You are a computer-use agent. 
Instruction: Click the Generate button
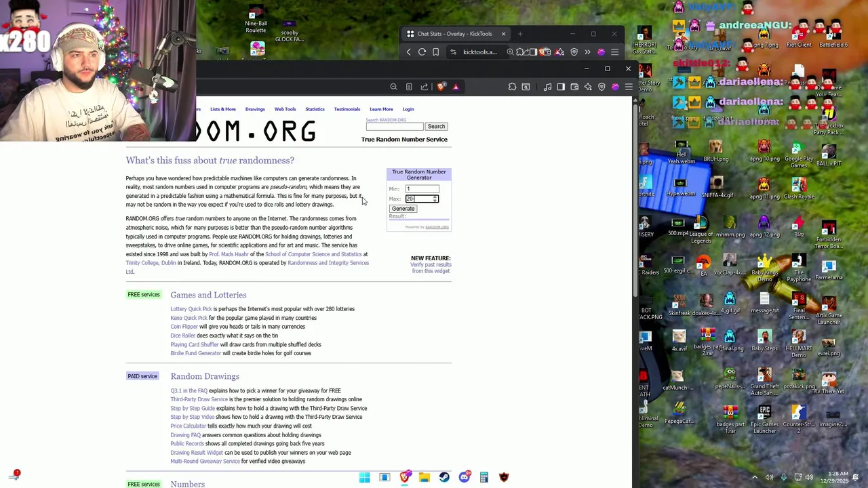pyautogui.click(x=403, y=209)
